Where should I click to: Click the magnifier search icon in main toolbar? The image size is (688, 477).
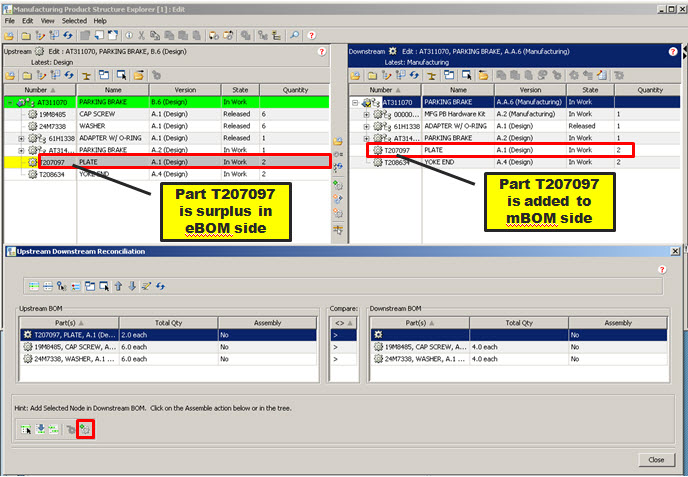pyautogui.click(x=294, y=36)
